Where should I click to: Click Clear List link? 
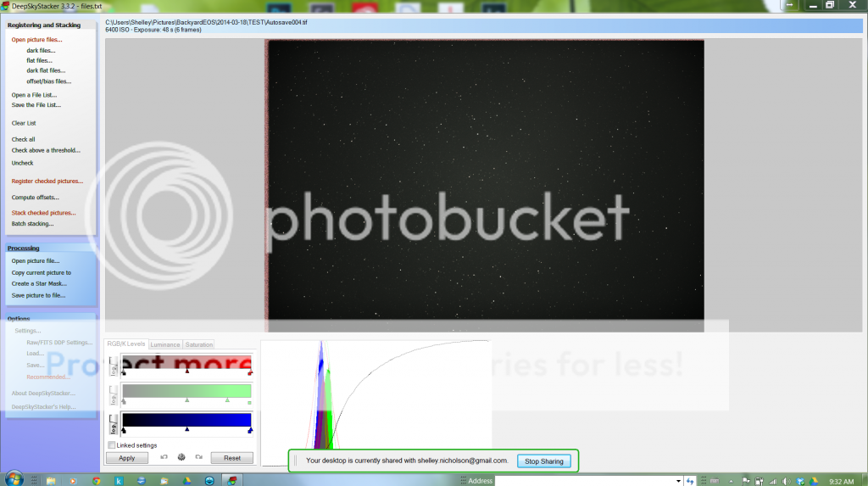[x=23, y=123]
